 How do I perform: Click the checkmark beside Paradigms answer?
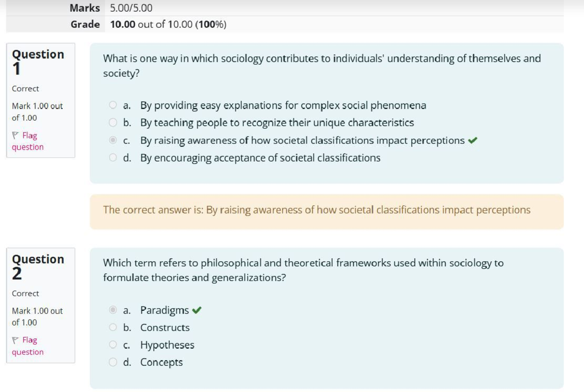pyautogui.click(x=197, y=310)
